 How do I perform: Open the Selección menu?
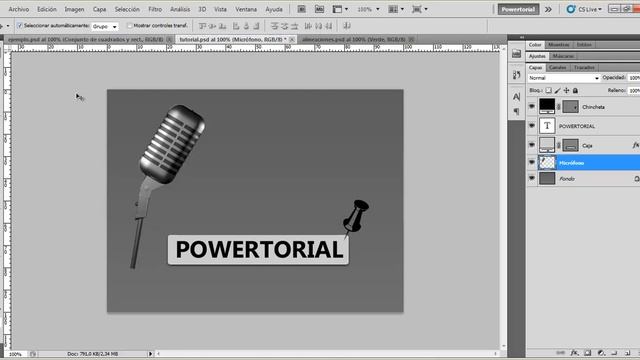pyautogui.click(x=127, y=9)
